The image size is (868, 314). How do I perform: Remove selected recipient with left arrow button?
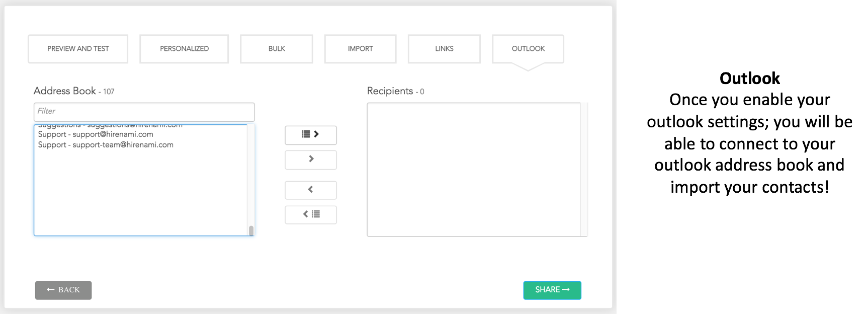click(310, 190)
